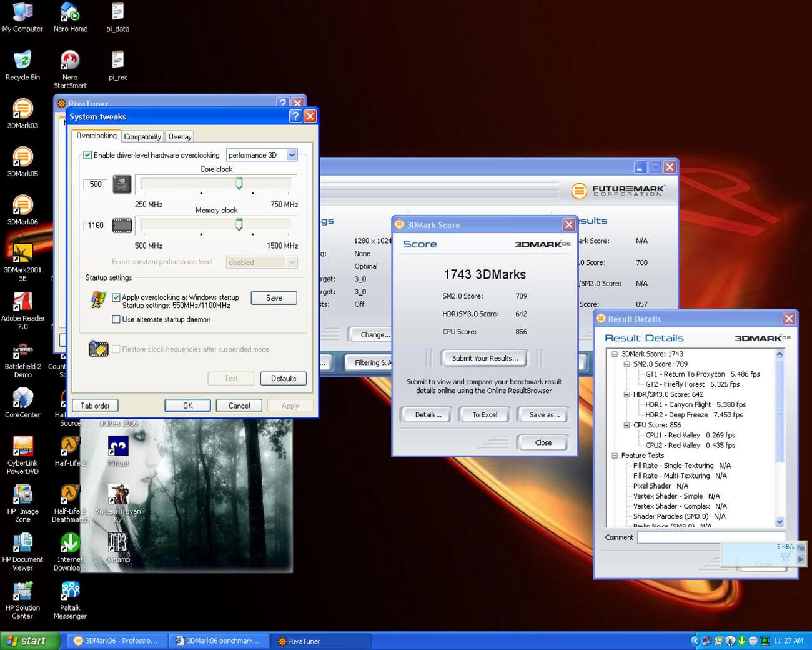Open the Recycle Bin

[22, 66]
